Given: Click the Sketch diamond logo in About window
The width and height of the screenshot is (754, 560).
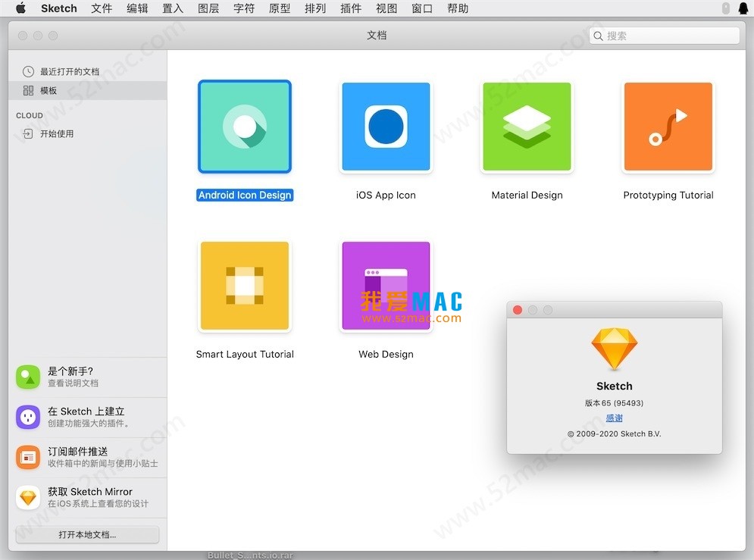Looking at the screenshot, I should click(614, 349).
